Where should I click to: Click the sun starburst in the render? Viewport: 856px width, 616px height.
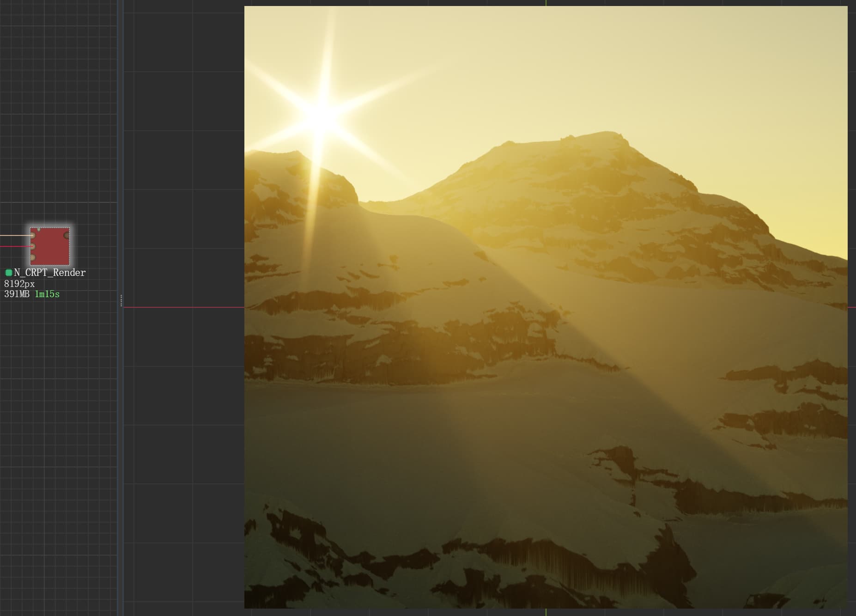[322, 116]
